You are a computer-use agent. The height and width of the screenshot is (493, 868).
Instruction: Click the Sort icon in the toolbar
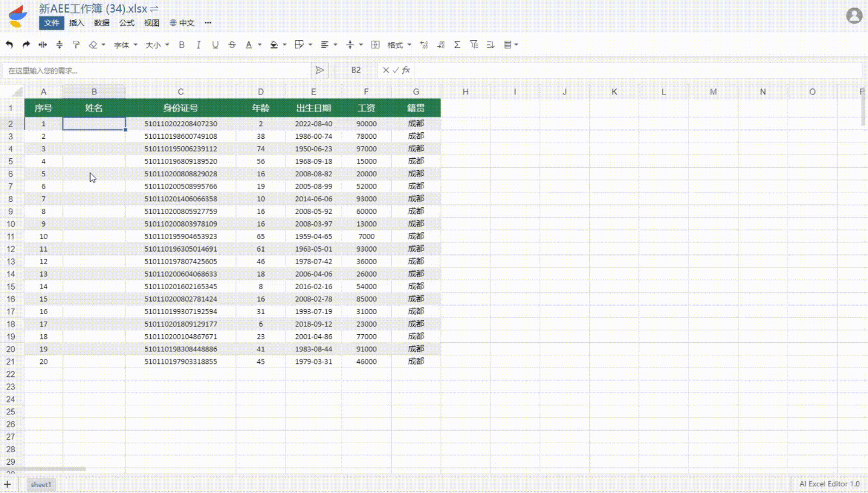[x=489, y=44]
